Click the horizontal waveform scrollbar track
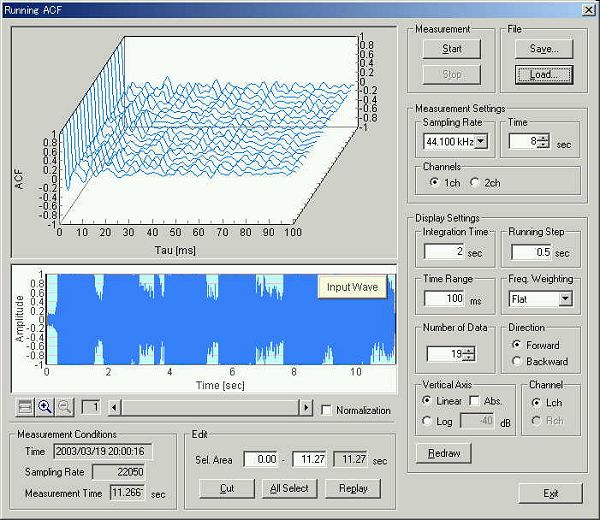The width and height of the screenshot is (600, 520). pos(210,407)
